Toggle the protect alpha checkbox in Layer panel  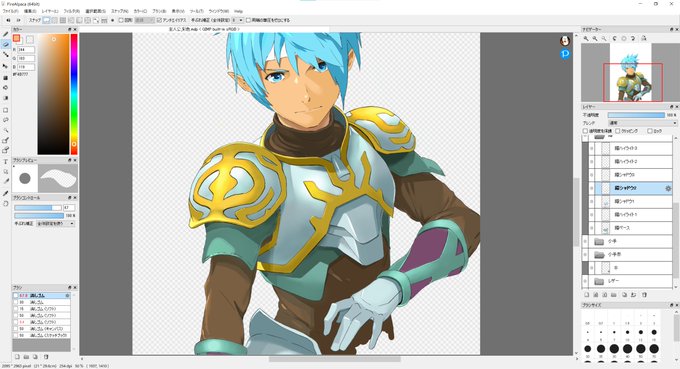click(585, 131)
